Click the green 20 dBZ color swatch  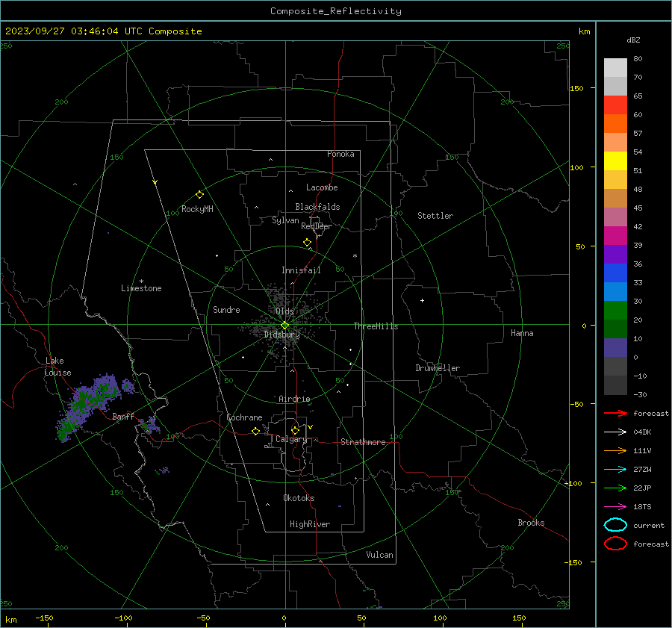point(615,311)
